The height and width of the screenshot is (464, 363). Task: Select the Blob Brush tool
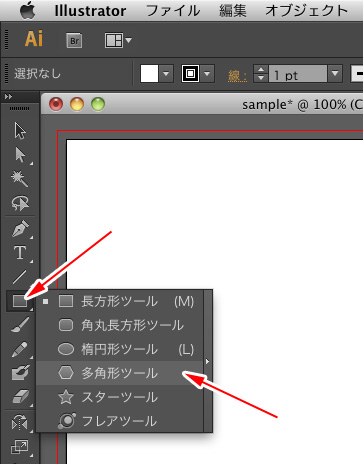(20, 373)
